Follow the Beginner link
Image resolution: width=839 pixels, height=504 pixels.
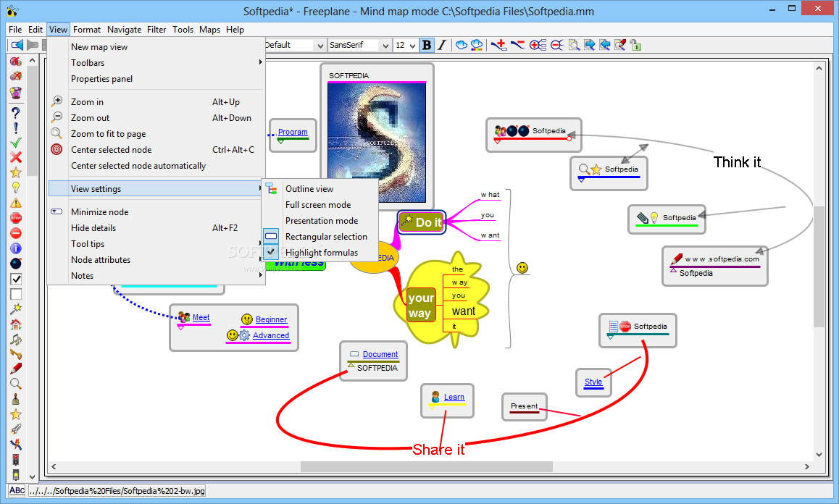point(271,319)
